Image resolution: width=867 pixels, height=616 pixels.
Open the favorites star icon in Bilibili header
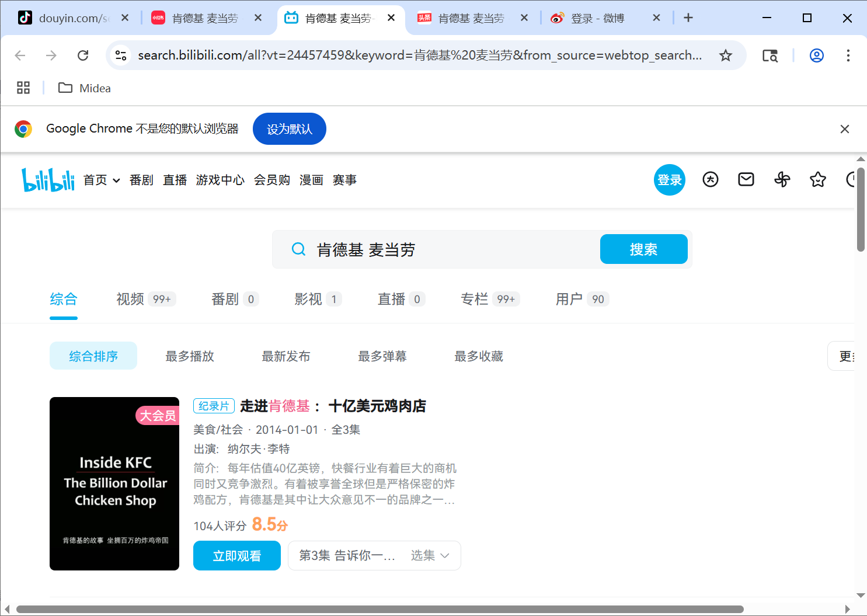click(818, 179)
